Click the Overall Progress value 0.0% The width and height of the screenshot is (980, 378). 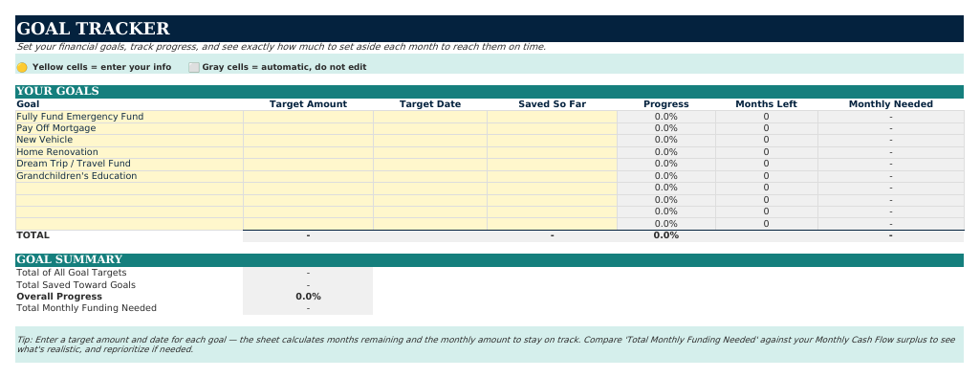(x=308, y=297)
